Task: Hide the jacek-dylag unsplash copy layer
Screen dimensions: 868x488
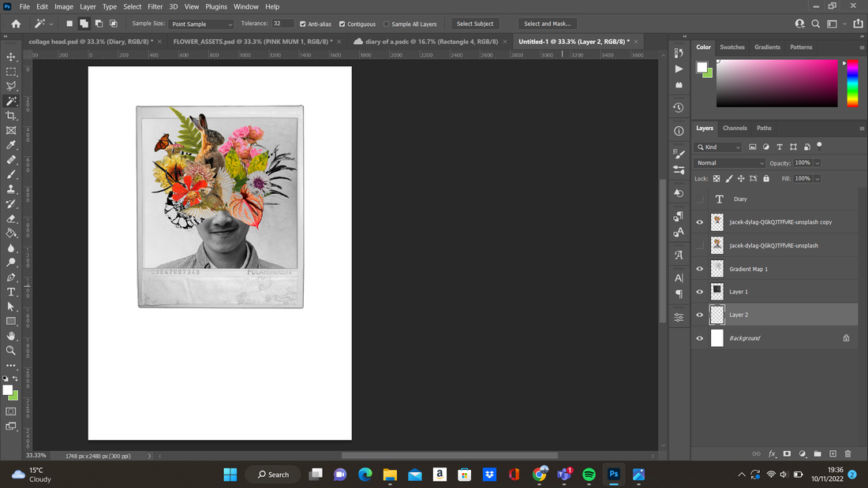Action: (x=700, y=222)
